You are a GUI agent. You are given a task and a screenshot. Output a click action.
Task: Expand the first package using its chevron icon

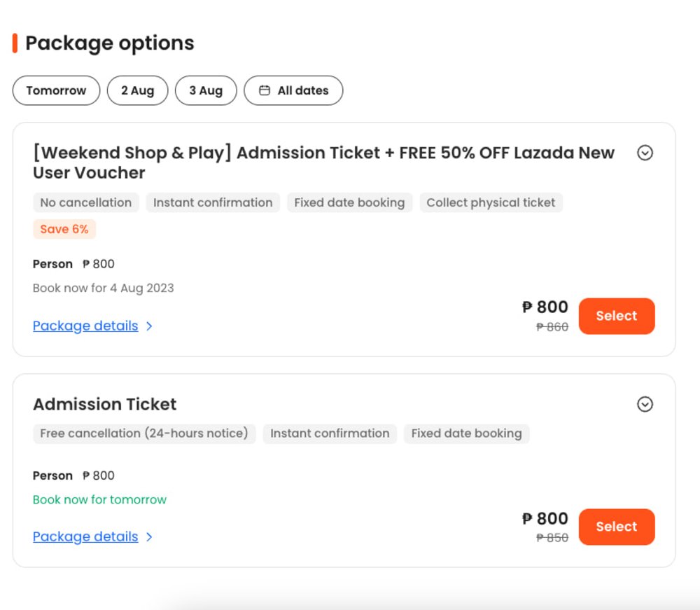click(x=645, y=153)
